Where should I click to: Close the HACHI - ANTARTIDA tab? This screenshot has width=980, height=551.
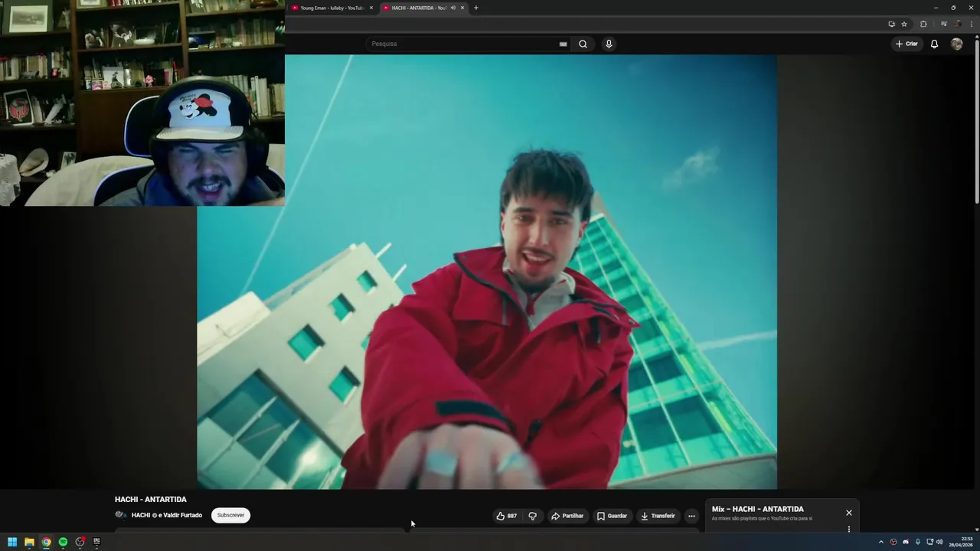[462, 8]
